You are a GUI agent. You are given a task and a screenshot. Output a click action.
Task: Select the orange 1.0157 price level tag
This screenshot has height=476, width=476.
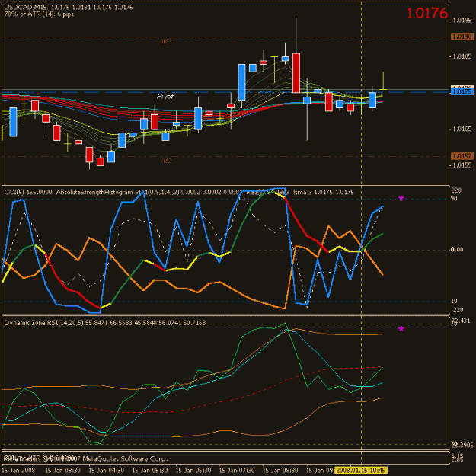point(462,156)
